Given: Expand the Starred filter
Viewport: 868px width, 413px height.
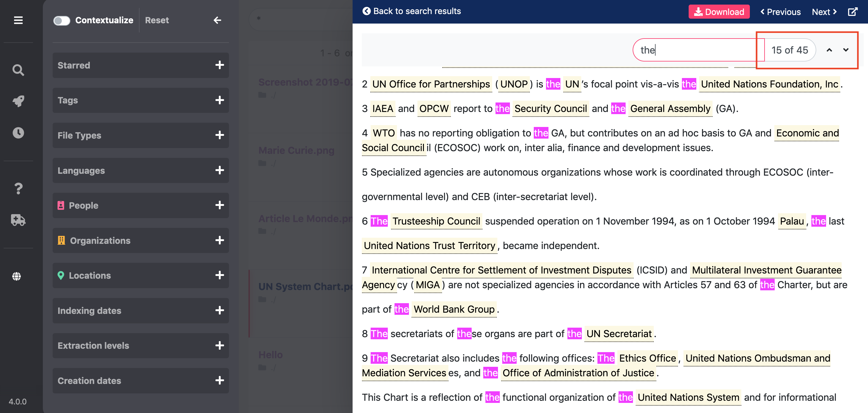Looking at the screenshot, I should click(x=140, y=65).
